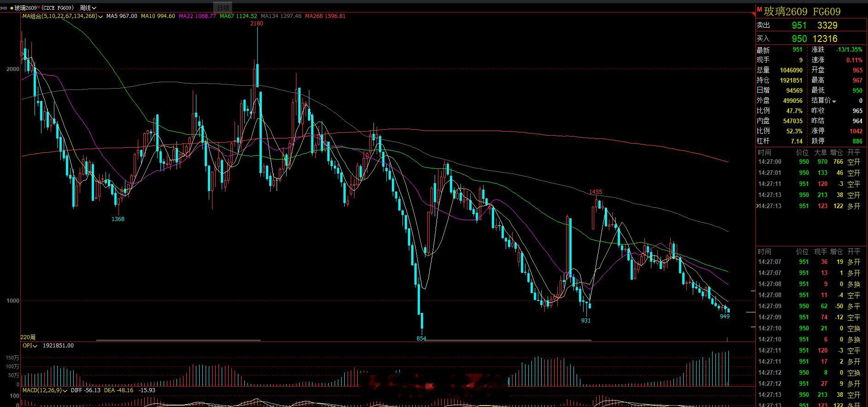Click the 杠杆 value 7.14
868x407 pixels.
[x=797, y=141]
